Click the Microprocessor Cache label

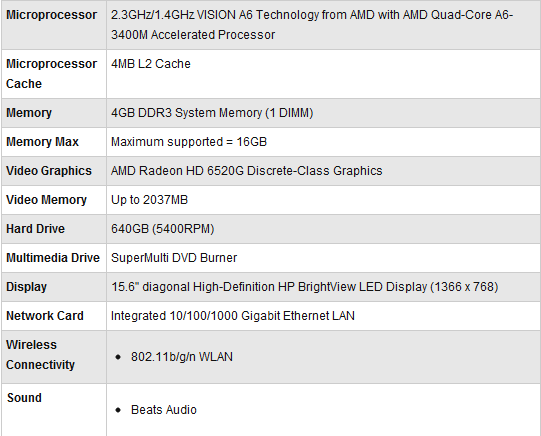coord(51,74)
